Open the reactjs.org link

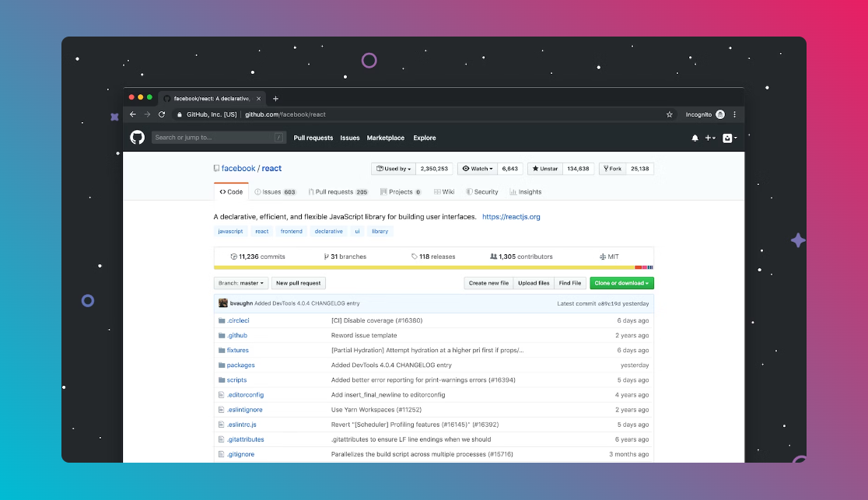511,217
